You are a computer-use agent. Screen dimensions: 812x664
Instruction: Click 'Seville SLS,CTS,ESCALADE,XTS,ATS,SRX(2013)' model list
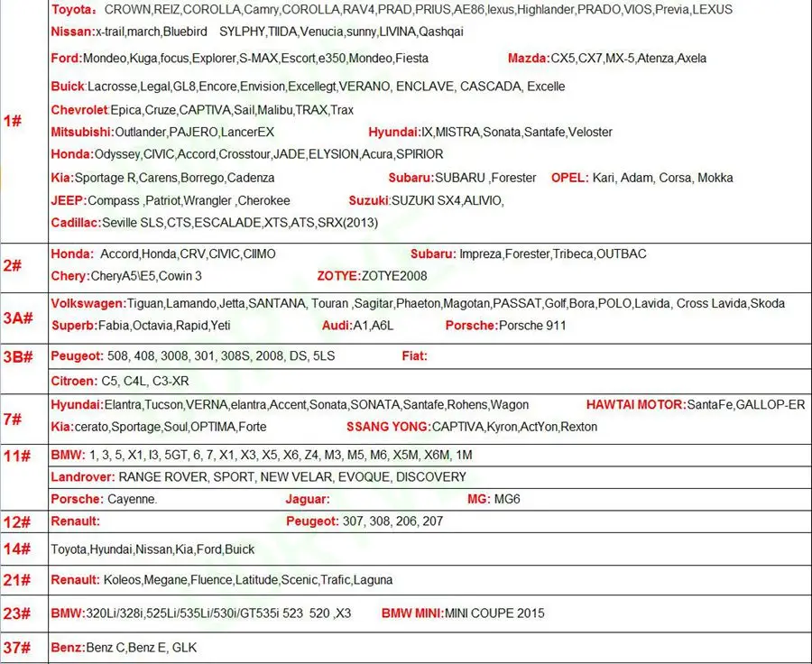click(240, 223)
